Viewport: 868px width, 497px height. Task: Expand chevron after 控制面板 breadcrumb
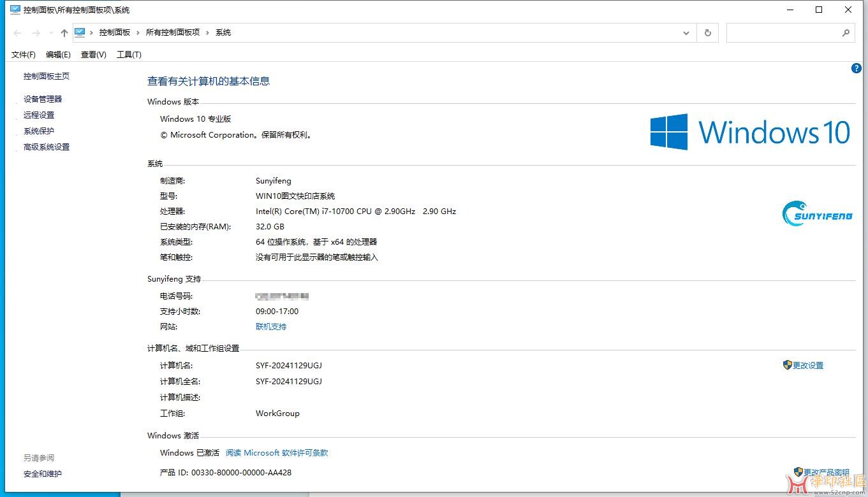tap(138, 32)
